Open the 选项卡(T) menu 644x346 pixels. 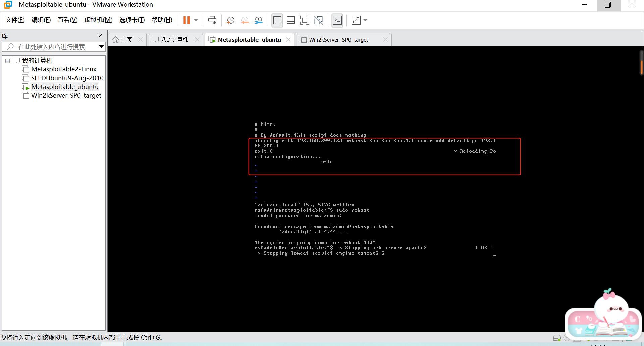pyautogui.click(x=132, y=20)
